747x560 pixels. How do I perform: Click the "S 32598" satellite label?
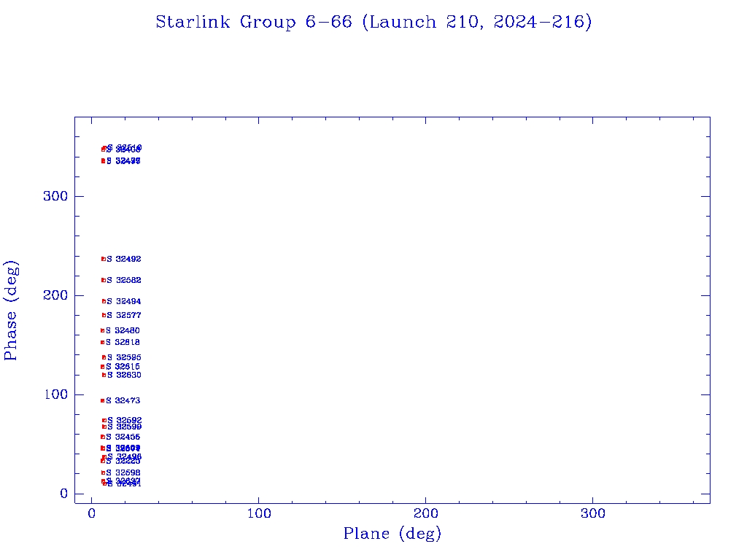coord(123,472)
